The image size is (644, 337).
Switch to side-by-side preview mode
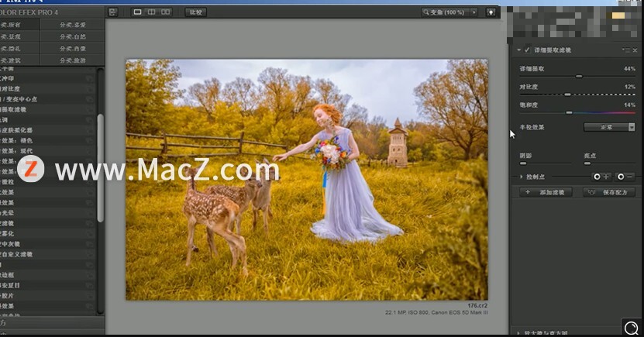click(166, 12)
